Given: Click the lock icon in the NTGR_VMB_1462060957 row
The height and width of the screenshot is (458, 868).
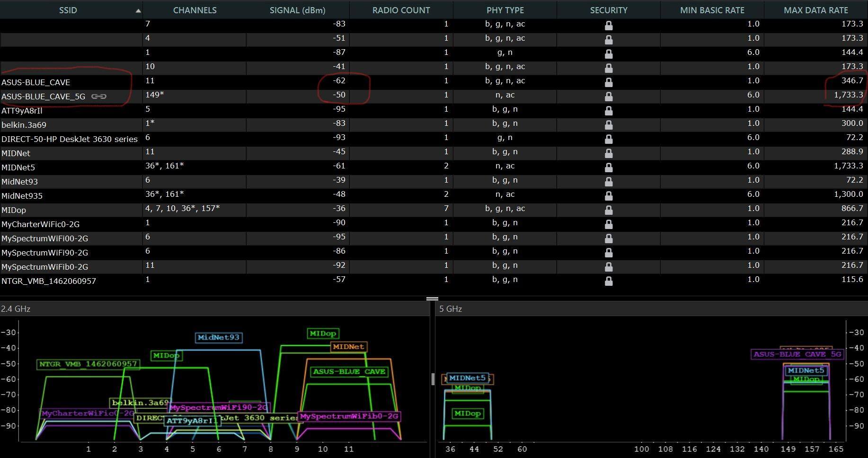Looking at the screenshot, I should coord(609,281).
